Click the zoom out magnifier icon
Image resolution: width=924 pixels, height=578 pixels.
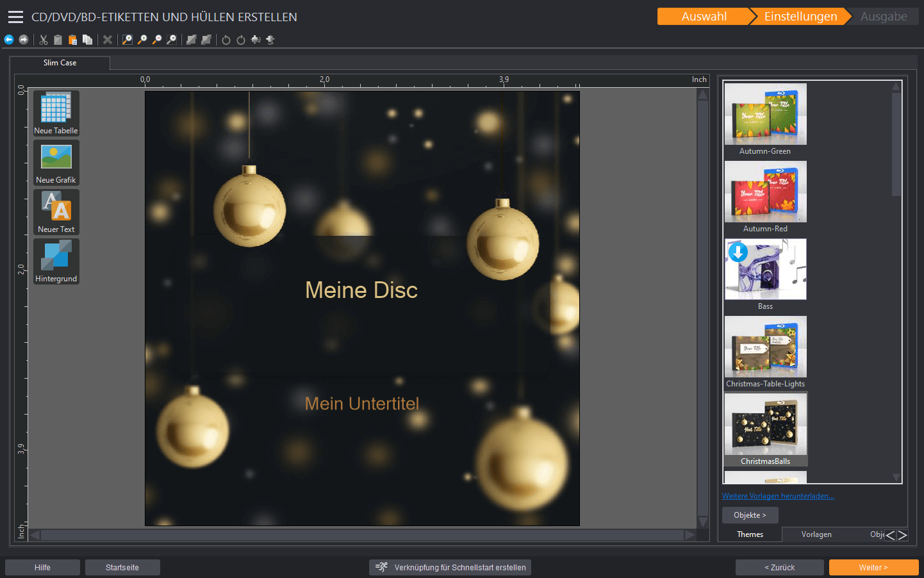point(157,40)
